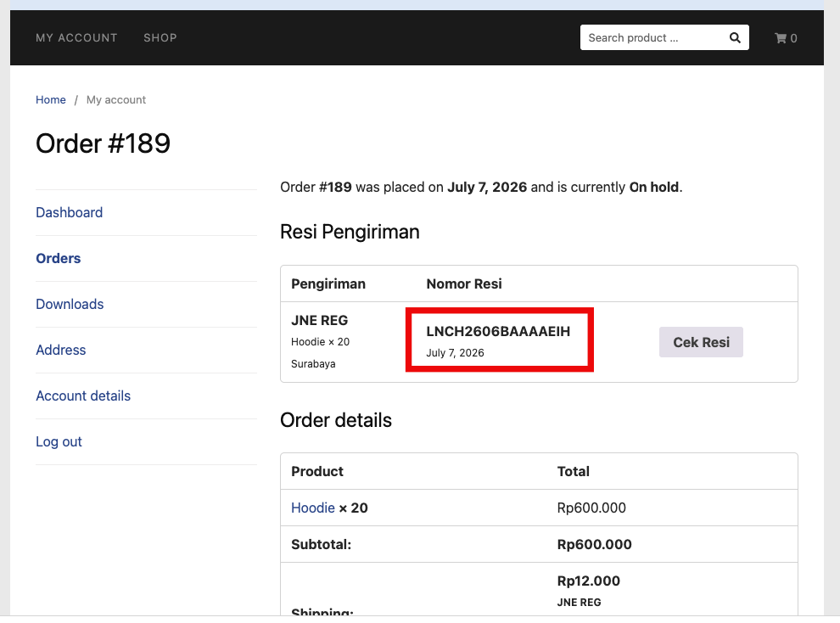Click the Rp600.000 subtotal value
Image resolution: width=840 pixels, height=623 pixels.
tap(594, 544)
